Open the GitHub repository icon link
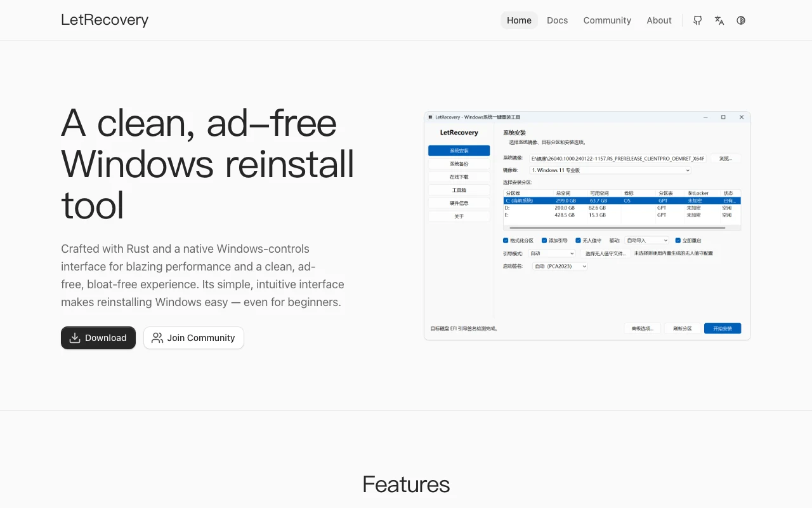 point(697,20)
